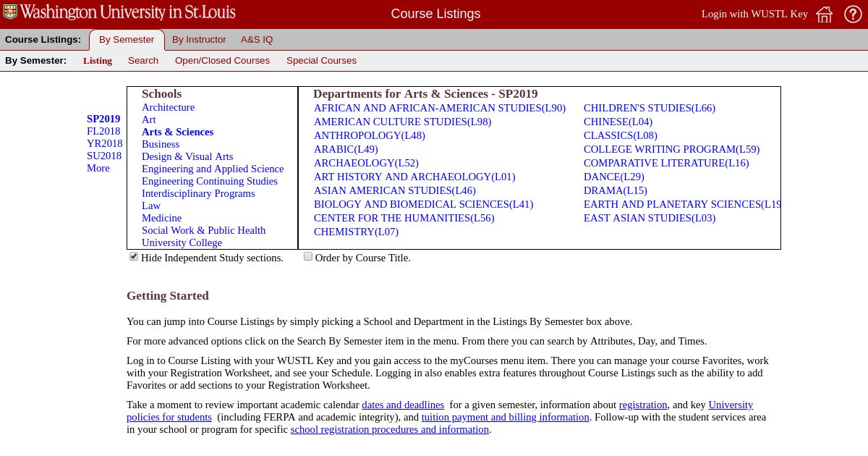Choose Design & Visual Arts school
Image resolution: width=868 pixels, height=456 pixels.
tap(187, 156)
